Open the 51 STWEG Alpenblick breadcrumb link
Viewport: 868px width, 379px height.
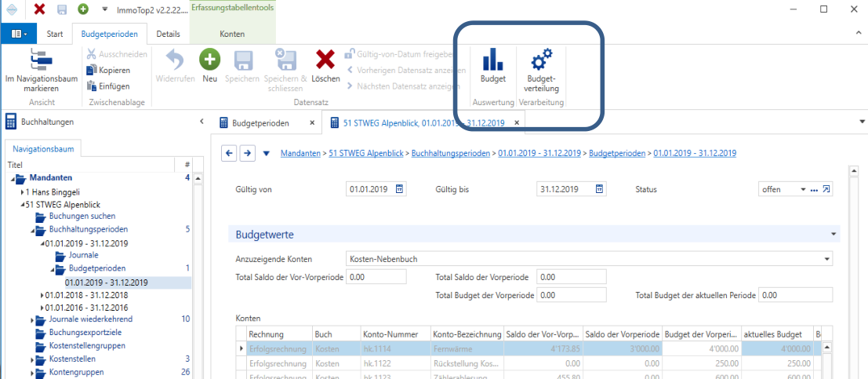click(x=367, y=153)
